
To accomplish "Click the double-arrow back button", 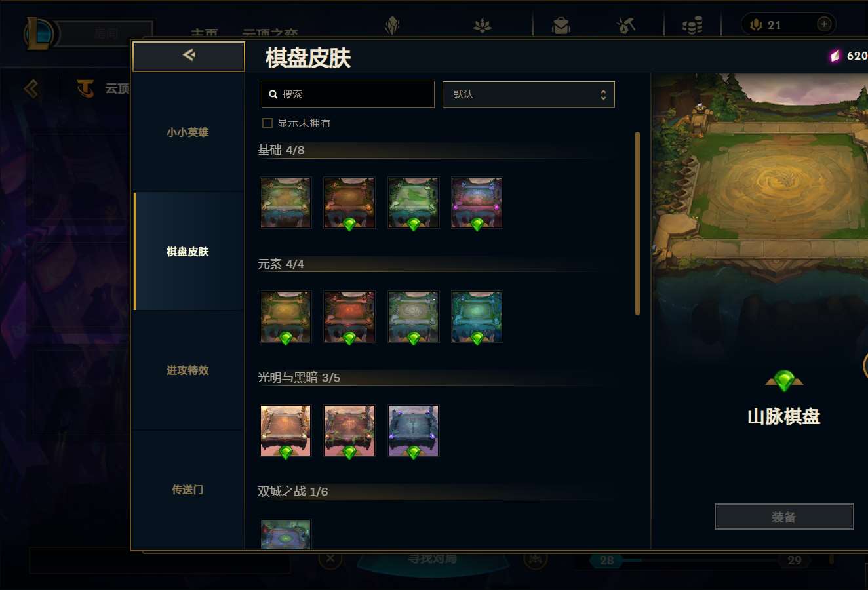I will 189,56.
